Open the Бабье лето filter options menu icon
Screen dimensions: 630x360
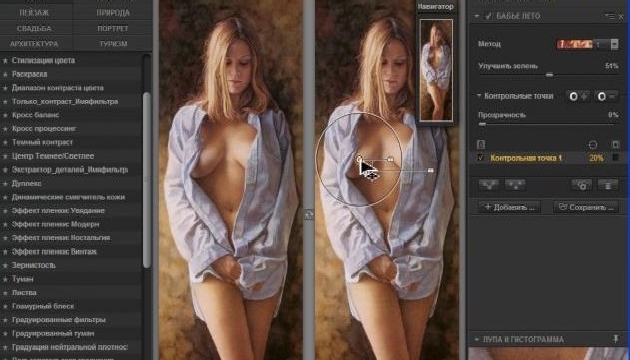[610, 16]
